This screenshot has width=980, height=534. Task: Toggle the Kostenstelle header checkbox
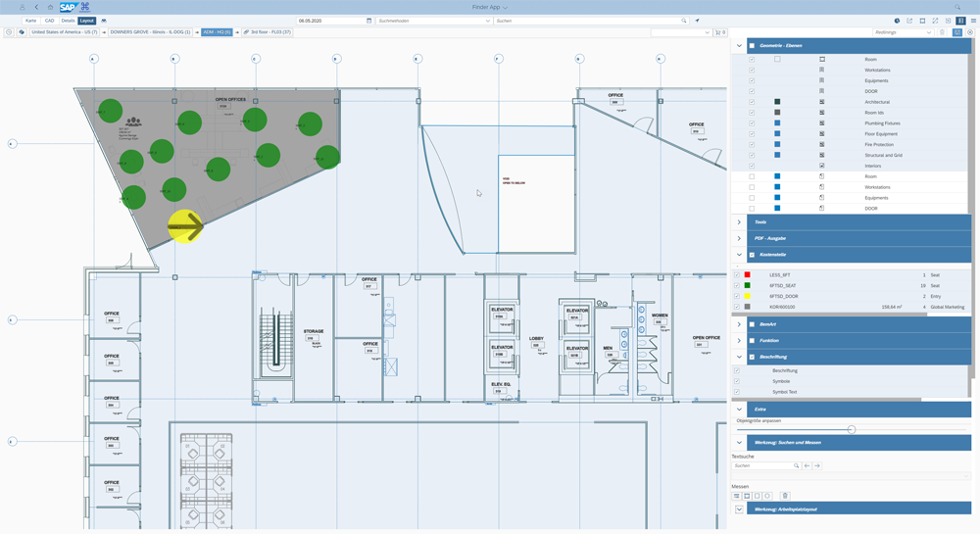tap(752, 255)
